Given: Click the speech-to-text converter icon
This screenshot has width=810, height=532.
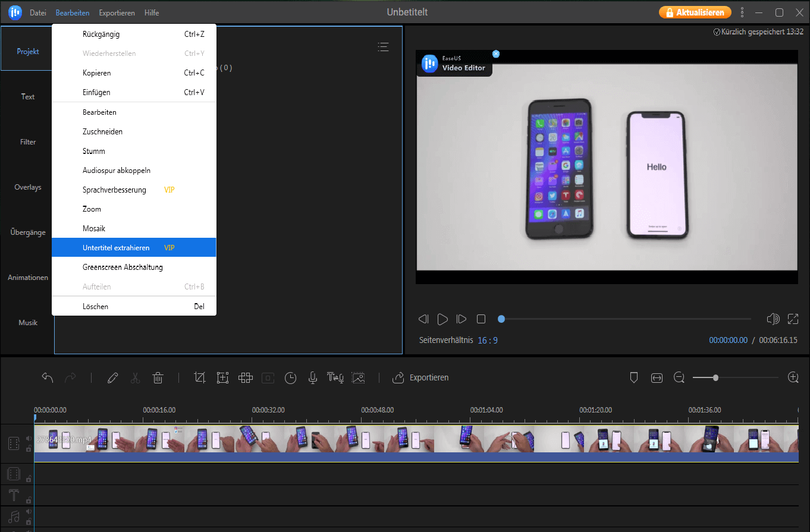Looking at the screenshot, I should point(335,378).
